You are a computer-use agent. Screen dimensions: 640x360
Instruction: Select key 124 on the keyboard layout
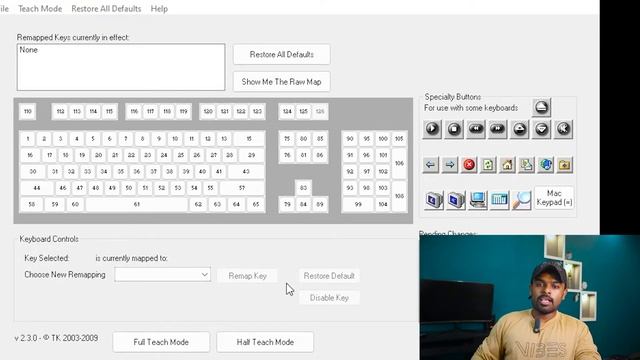click(287, 111)
